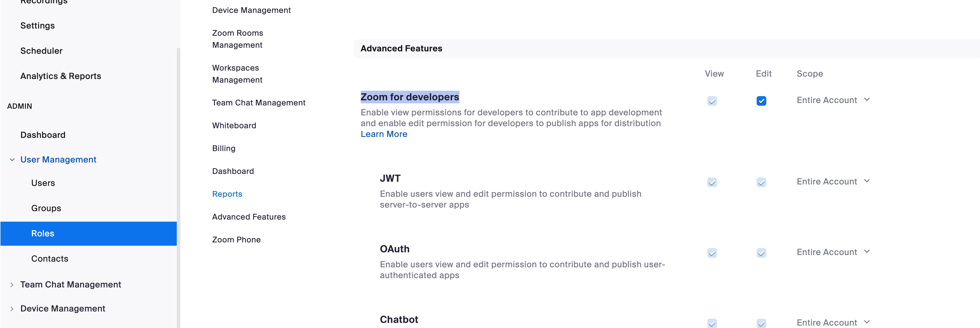The height and width of the screenshot is (328, 980).
Task: Open Billing permissions section
Action: [x=223, y=148]
